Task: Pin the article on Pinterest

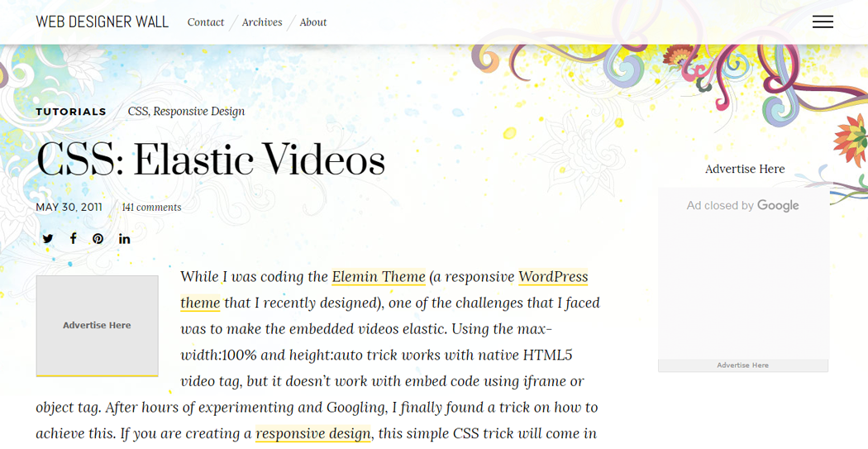Action: [x=98, y=239]
